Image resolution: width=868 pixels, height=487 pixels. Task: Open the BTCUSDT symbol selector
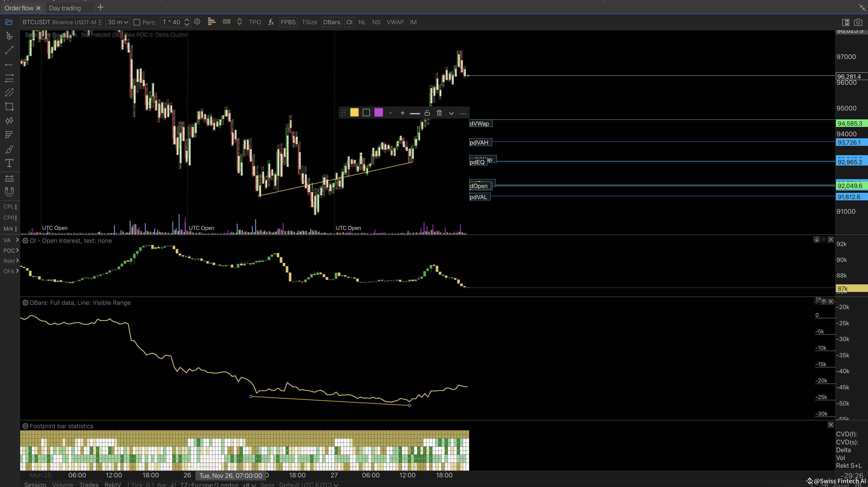61,22
